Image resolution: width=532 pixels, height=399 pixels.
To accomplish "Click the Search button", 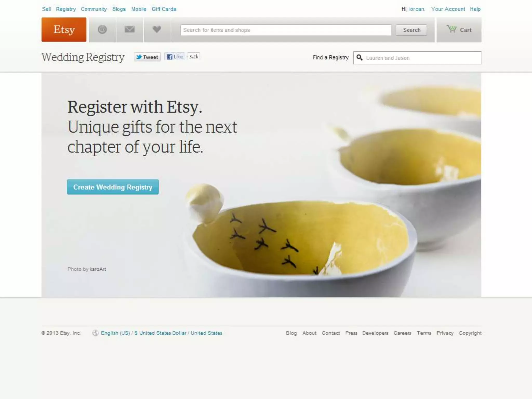I will pos(411,30).
